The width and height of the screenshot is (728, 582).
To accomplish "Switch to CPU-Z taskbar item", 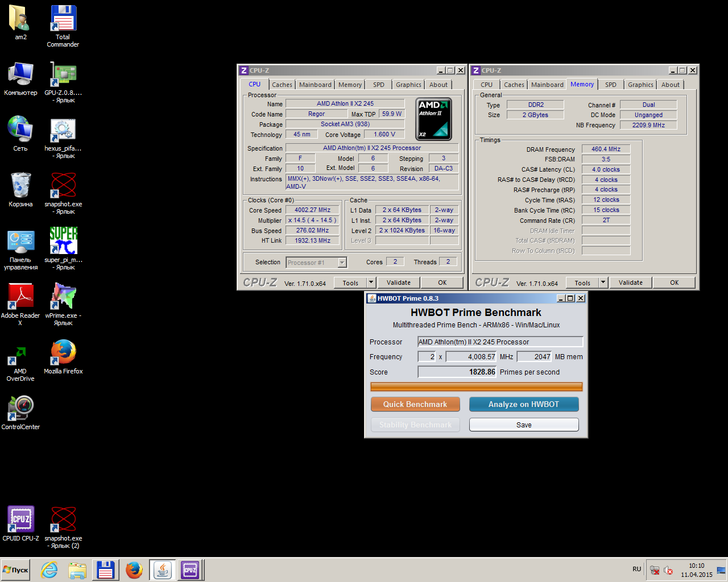I will click(190, 569).
